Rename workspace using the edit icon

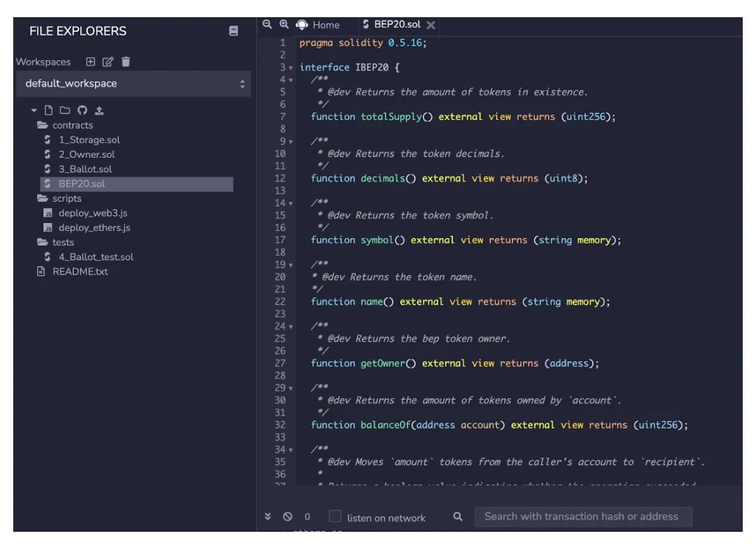point(108,62)
